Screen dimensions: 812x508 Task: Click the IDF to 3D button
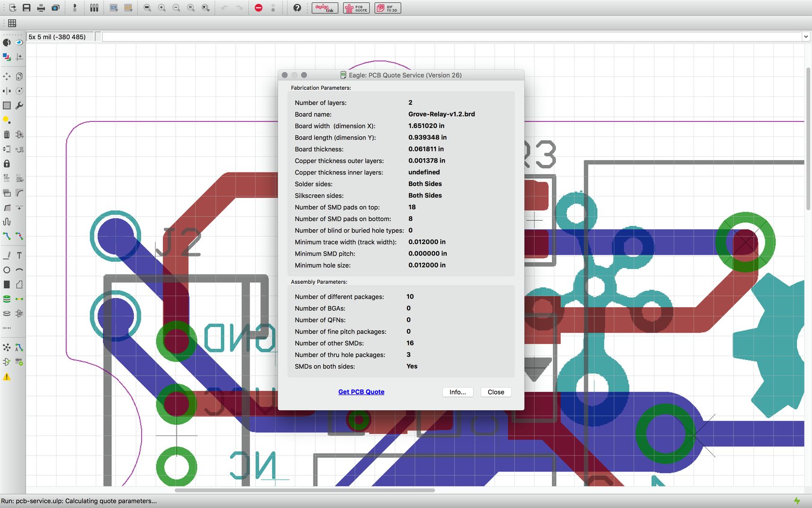pyautogui.click(x=388, y=8)
